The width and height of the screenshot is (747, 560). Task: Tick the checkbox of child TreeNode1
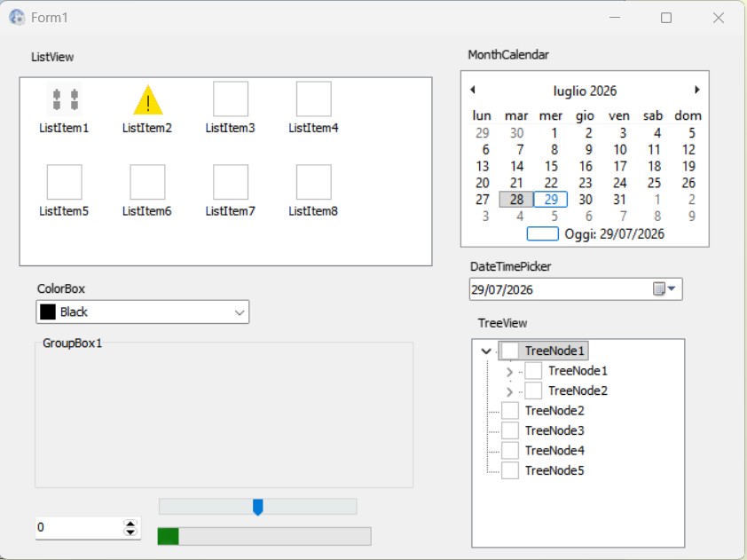pos(533,371)
